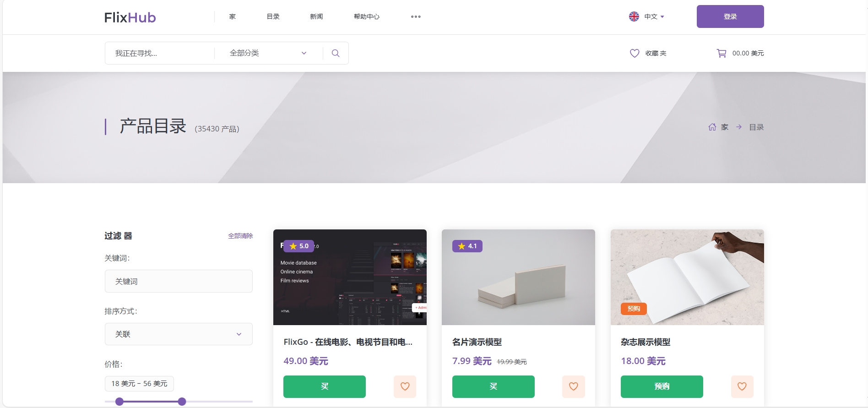The image size is (868, 408).
Task: Open the business card mockup thumbnail
Action: pyautogui.click(x=518, y=277)
